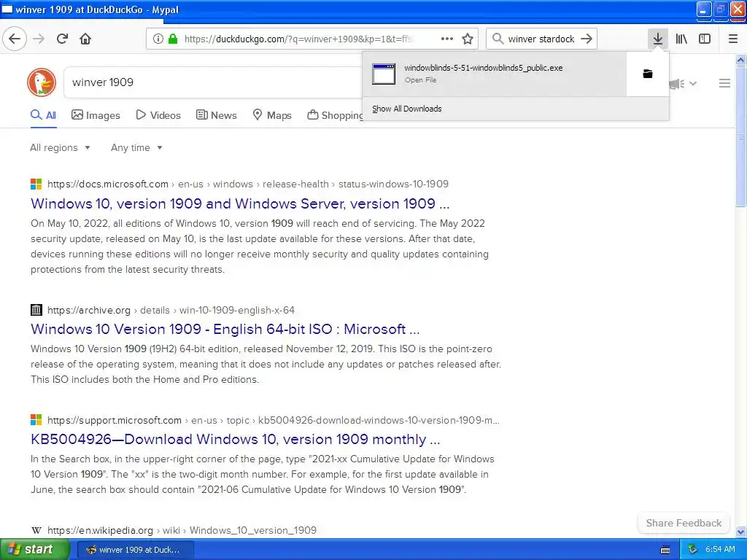Screen dimensions: 747x560
Task: Click the docs.microsoft.com result URL
Action: 248,184
